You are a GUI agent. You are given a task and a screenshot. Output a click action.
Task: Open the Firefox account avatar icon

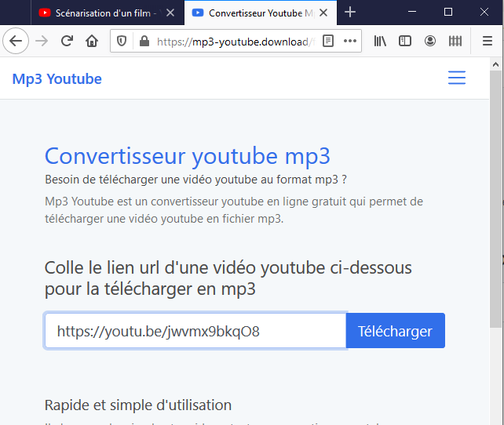click(x=430, y=41)
